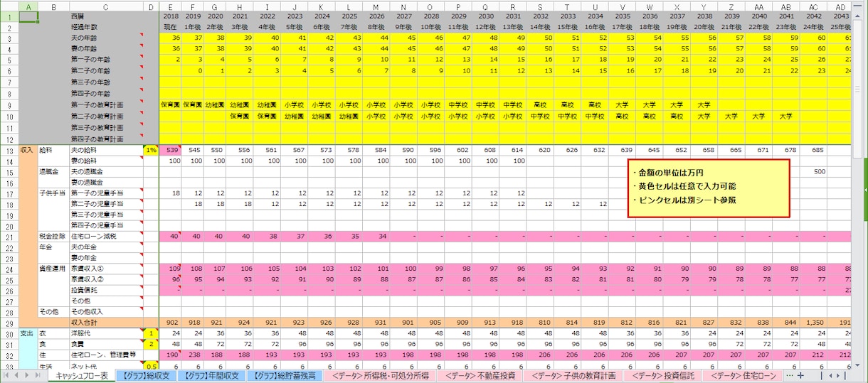Select column M header

pos(375,6)
